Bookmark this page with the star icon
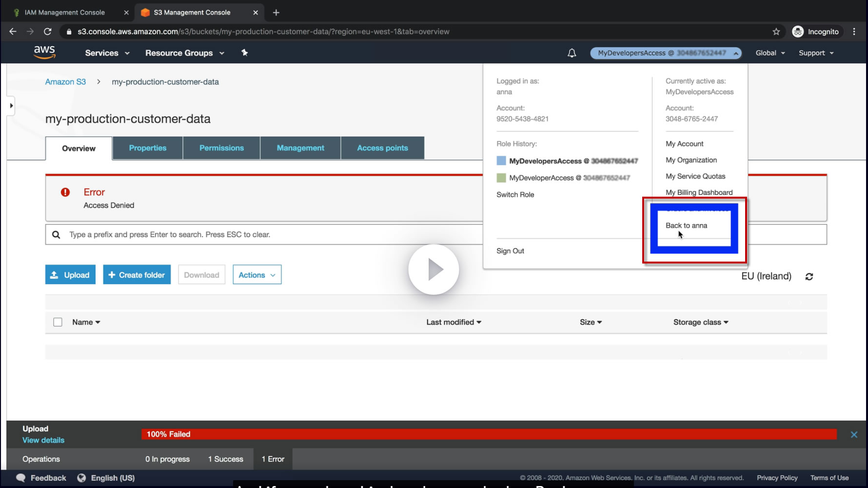 776,31
